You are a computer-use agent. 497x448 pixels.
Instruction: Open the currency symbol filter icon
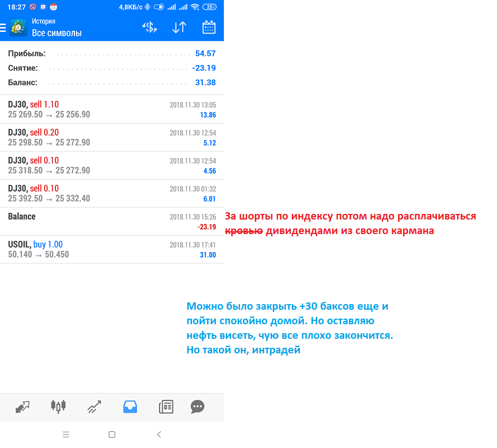click(x=149, y=27)
